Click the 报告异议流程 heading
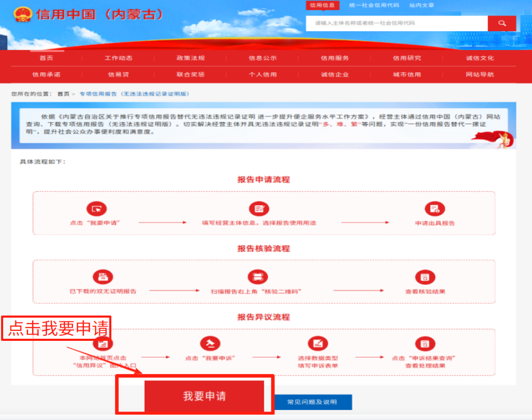The width and height of the screenshot is (532, 420). point(264,317)
